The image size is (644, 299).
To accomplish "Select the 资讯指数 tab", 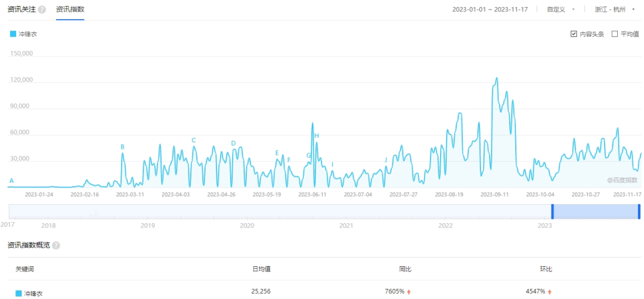I will click(70, 10).
